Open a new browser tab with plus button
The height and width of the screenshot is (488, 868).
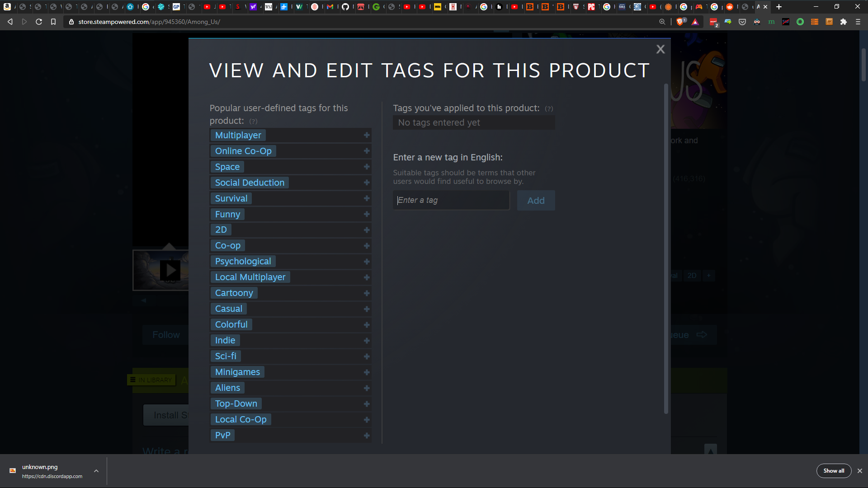click(x=779, y=7)
